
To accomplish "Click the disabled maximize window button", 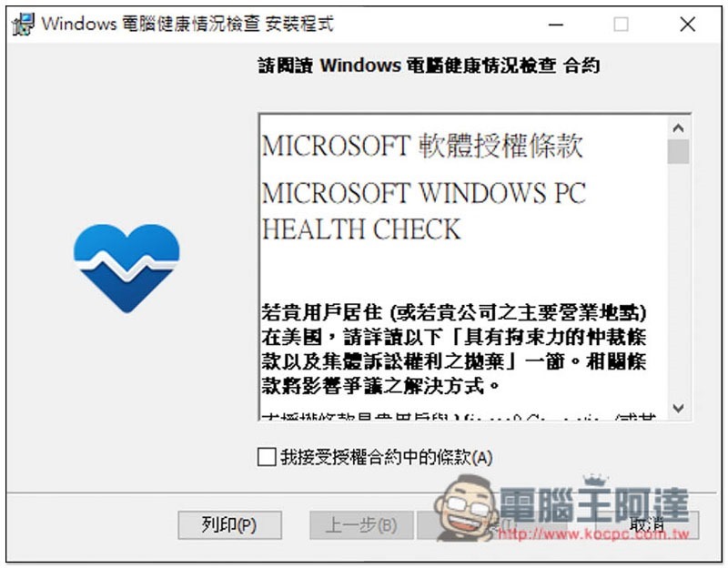I will click(622, 25).
